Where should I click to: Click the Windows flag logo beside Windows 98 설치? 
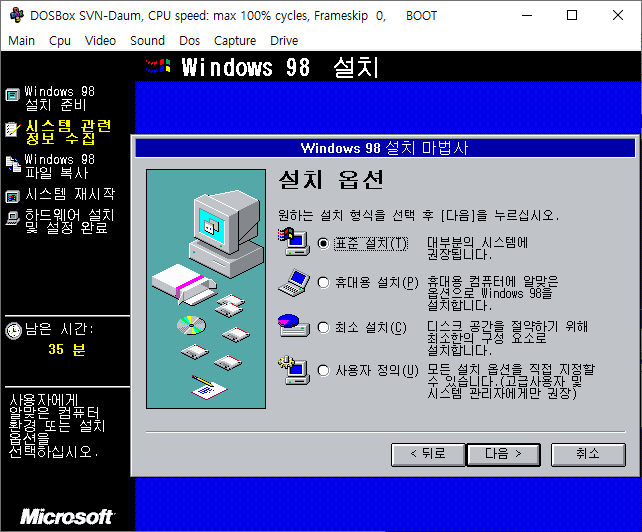point(158,66)
